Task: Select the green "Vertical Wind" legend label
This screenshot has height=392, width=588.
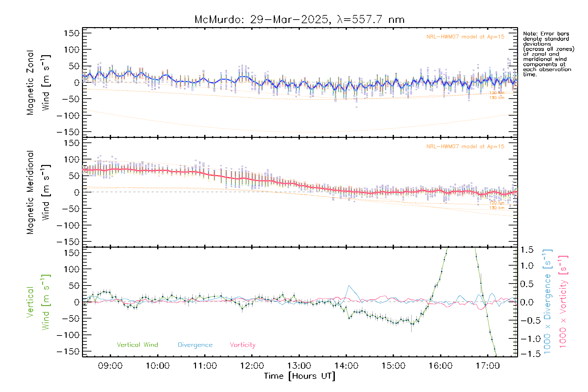Action: coord(137,345)
